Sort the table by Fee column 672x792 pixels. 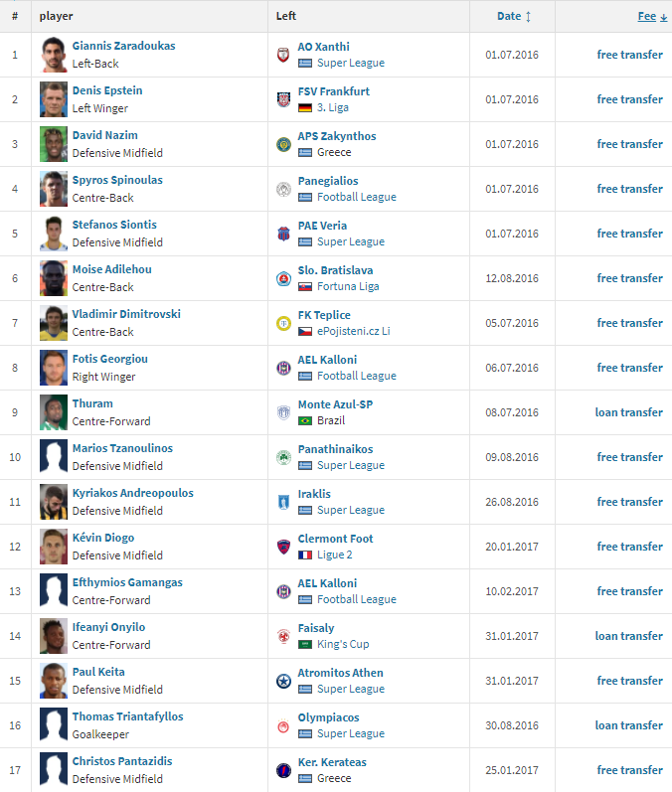(647, 16)
